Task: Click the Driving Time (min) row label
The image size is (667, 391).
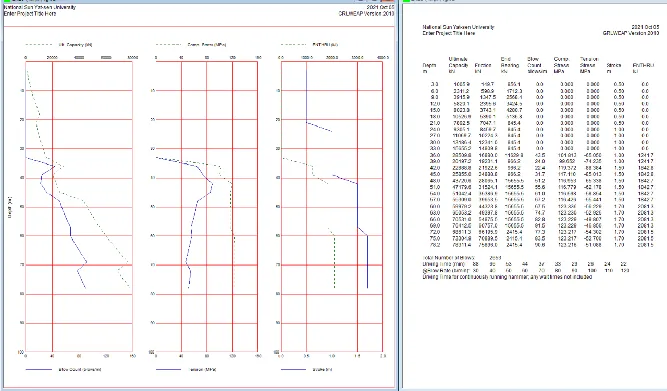Action: 444,264
